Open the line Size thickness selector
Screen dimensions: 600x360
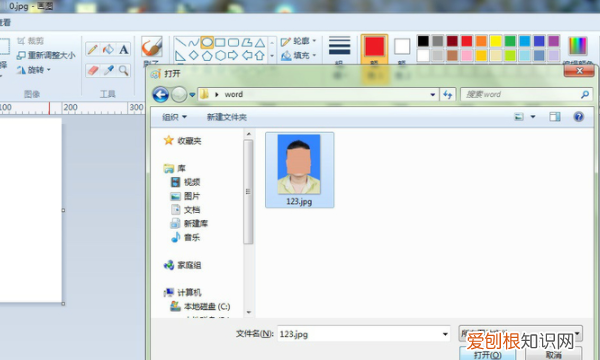coord(339,46)
